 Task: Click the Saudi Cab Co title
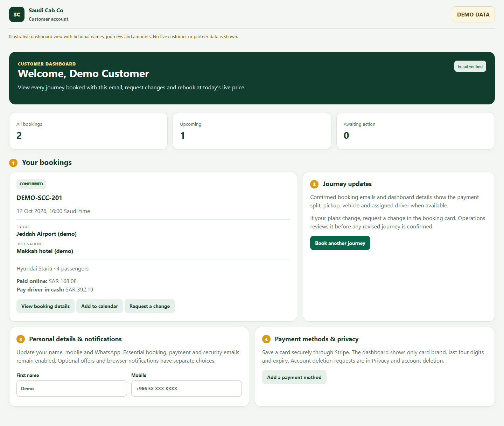[46, 11]
